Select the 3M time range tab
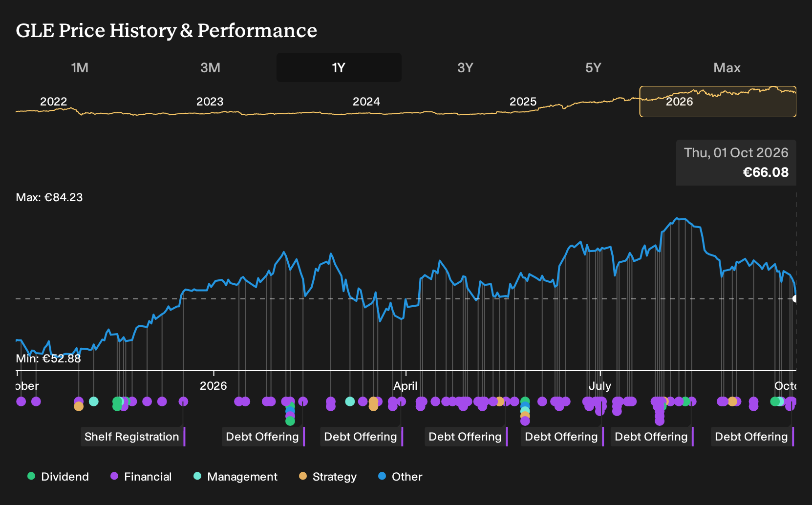 210,67
